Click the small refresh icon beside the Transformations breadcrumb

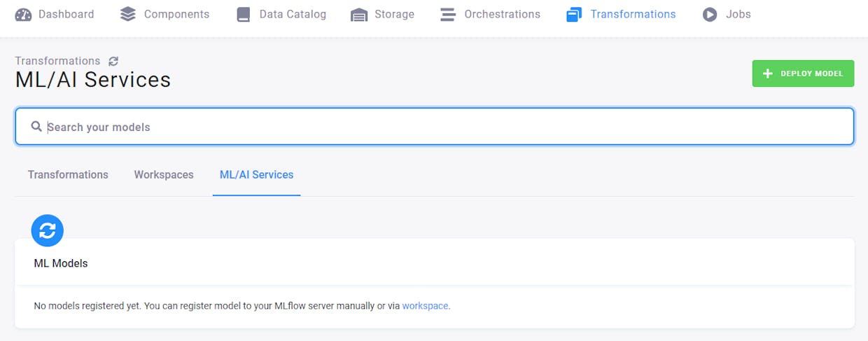[113, 62]
